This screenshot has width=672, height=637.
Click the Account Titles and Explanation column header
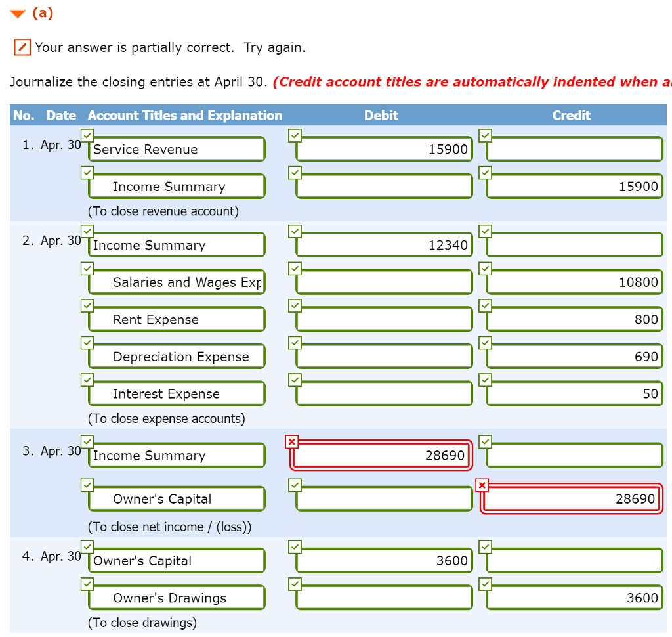pos(184,115)
